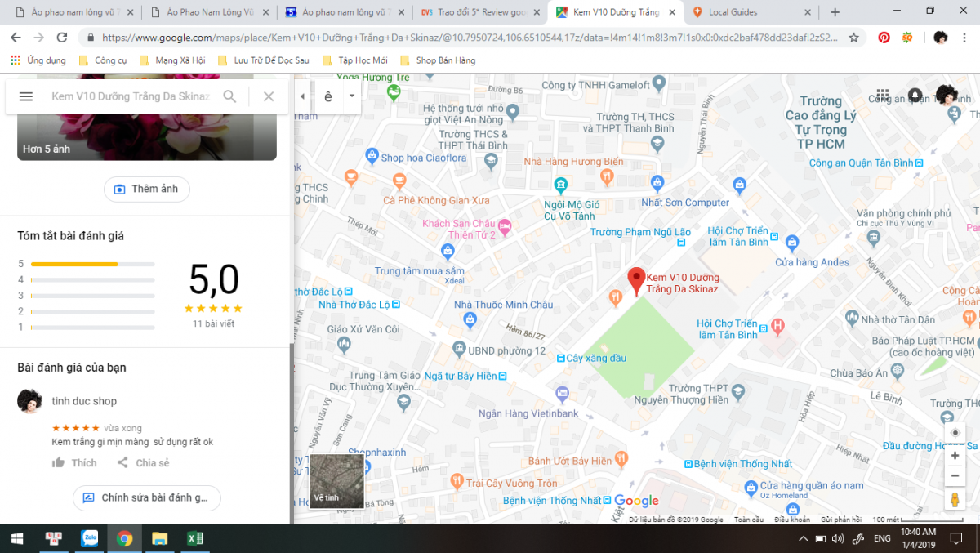The width and height of the screenshot is (980, 553).
Task: Select 'Ngân Hàng Vietinbank' bank marker
Action: [x=562, y=393]
